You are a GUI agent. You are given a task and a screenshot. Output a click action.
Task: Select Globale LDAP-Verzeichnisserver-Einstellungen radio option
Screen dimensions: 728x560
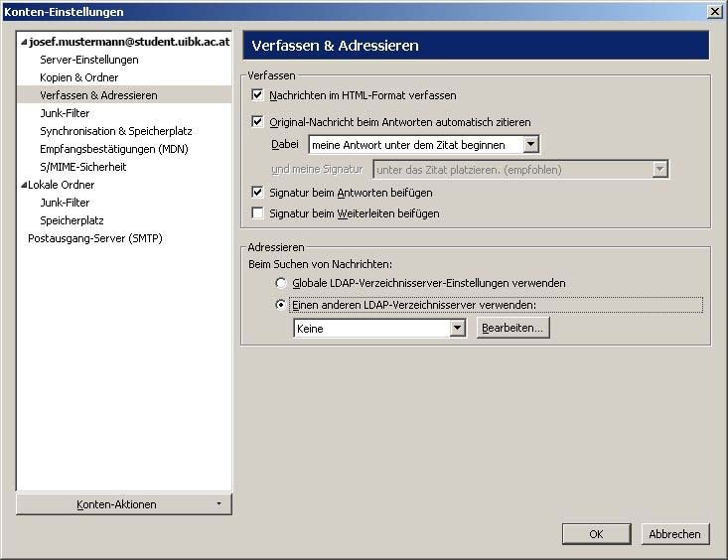[x=281, y=283]
